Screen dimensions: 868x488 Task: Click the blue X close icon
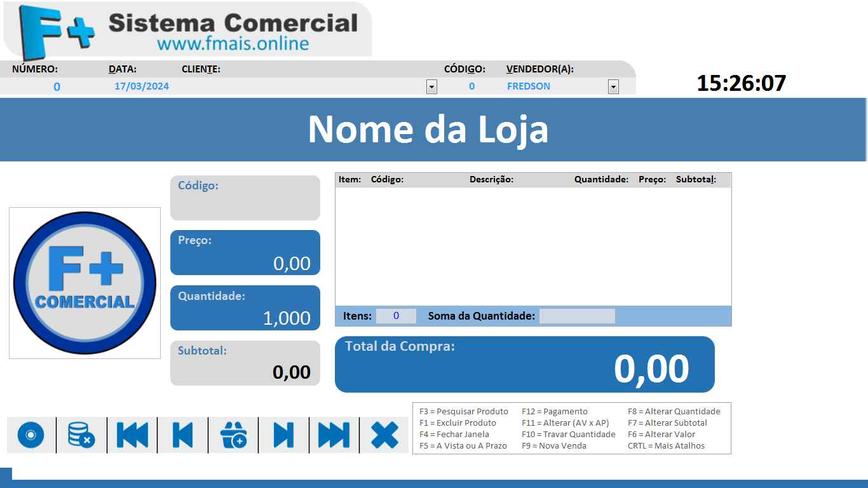[x=384, y=435]
